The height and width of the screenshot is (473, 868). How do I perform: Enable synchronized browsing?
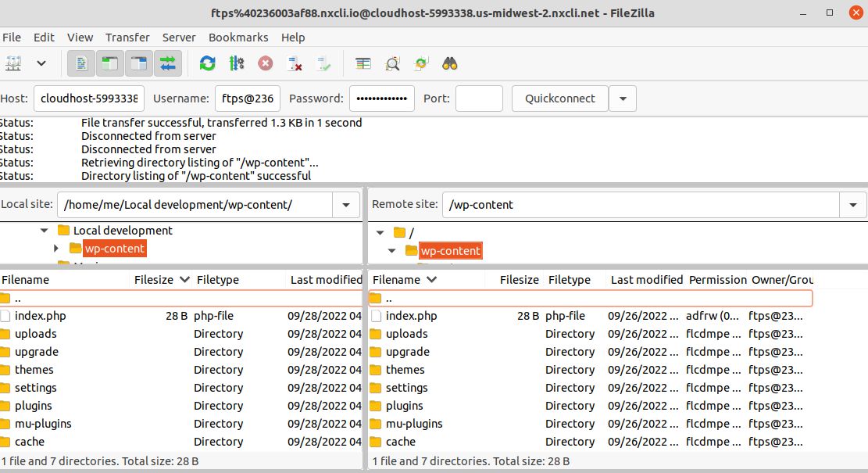pos(420,63)
